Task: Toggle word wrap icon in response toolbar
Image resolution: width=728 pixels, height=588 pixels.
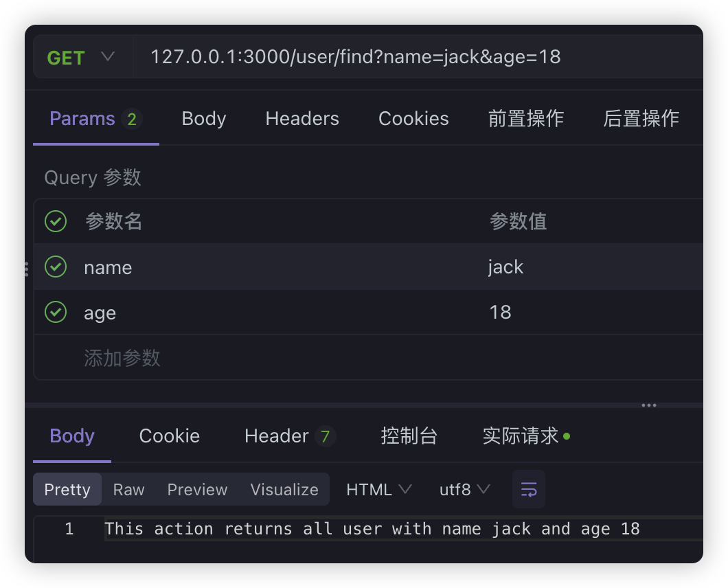Action: (x=528, y=489)
